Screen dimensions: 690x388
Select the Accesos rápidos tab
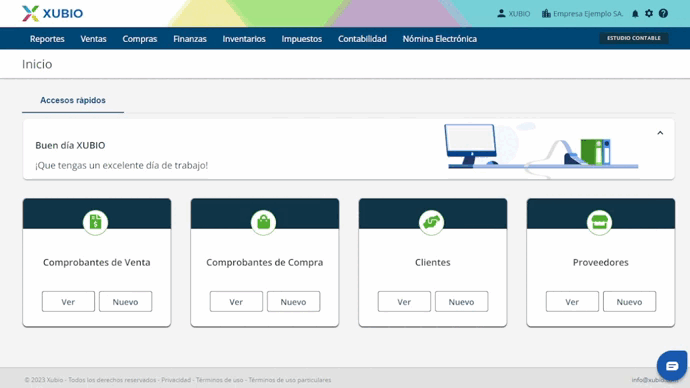73,100
